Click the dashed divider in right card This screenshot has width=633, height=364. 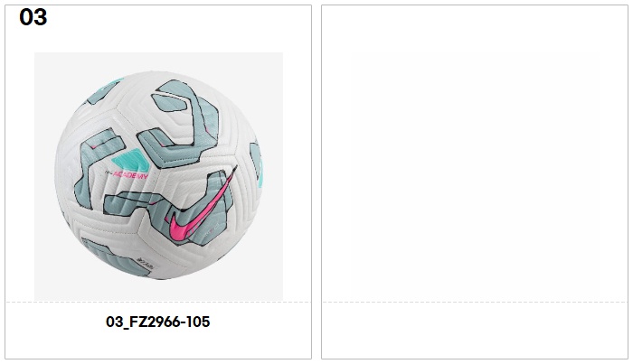[475, 302]
